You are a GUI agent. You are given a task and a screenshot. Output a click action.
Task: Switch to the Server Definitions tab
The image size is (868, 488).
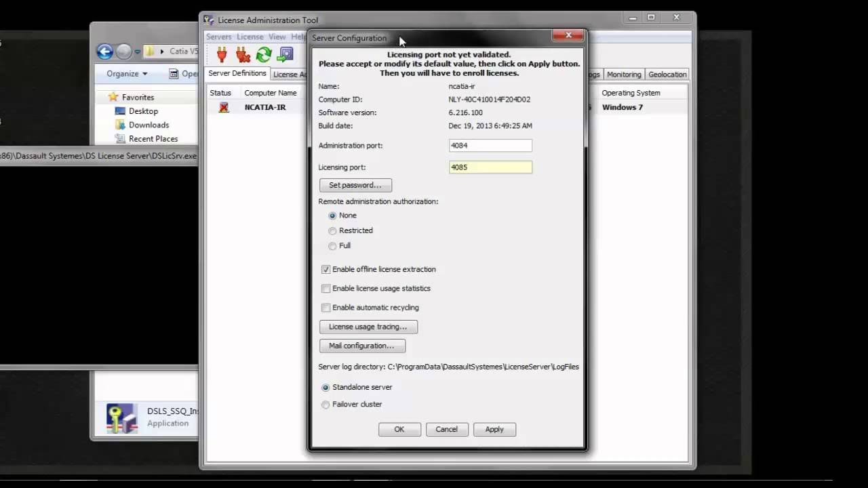[237, 73]
